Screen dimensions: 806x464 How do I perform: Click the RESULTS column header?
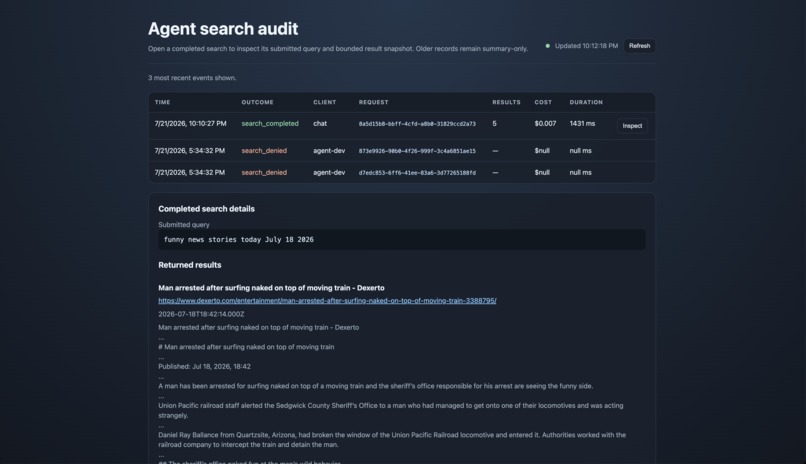pyautogui.click(x=506, y=102)
